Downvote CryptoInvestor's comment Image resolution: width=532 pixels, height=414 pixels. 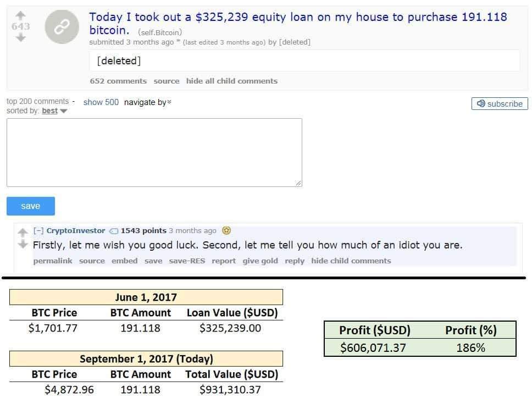[23, 244]
